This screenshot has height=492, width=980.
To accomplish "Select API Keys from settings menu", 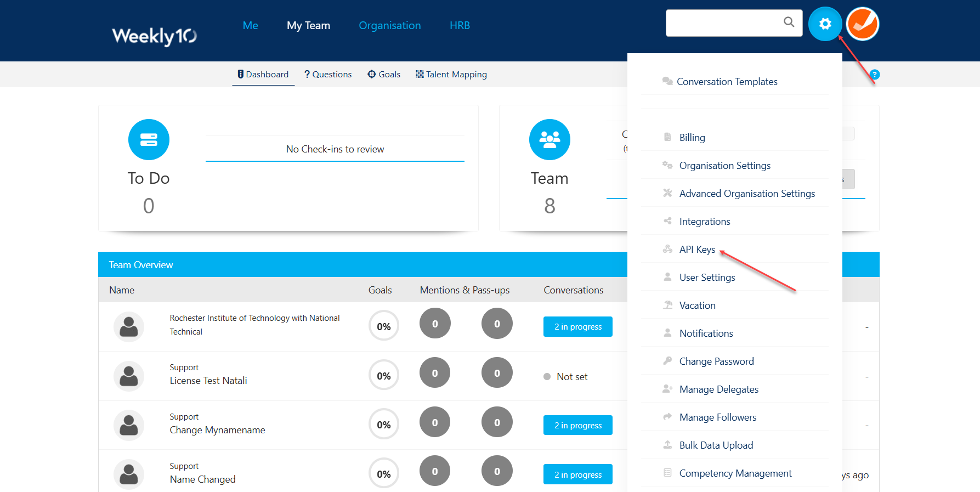I will tap(697, 250).
